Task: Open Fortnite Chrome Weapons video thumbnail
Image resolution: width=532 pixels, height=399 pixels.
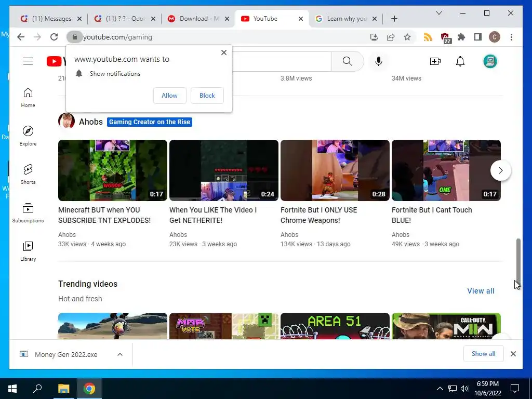Action: pyautogui.click(x=335, y=170)
